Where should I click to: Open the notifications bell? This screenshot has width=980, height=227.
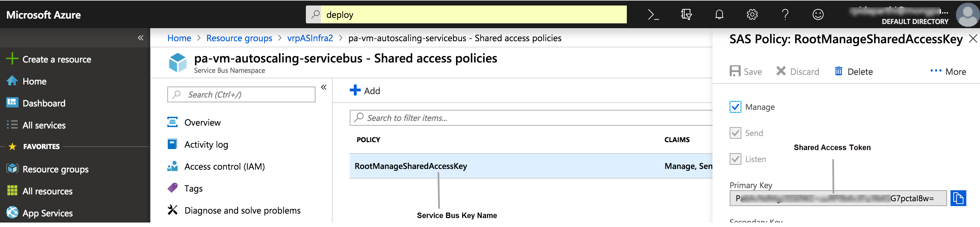point(719,15)
